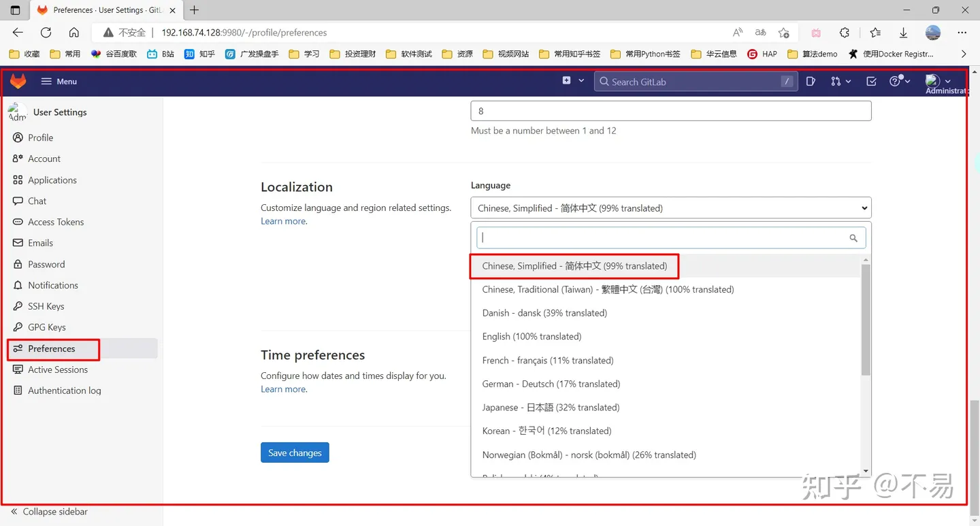The width and height of the screenshot is (980, 526).
Task: Select German - Deutsch option
Action: coord(666,384)
